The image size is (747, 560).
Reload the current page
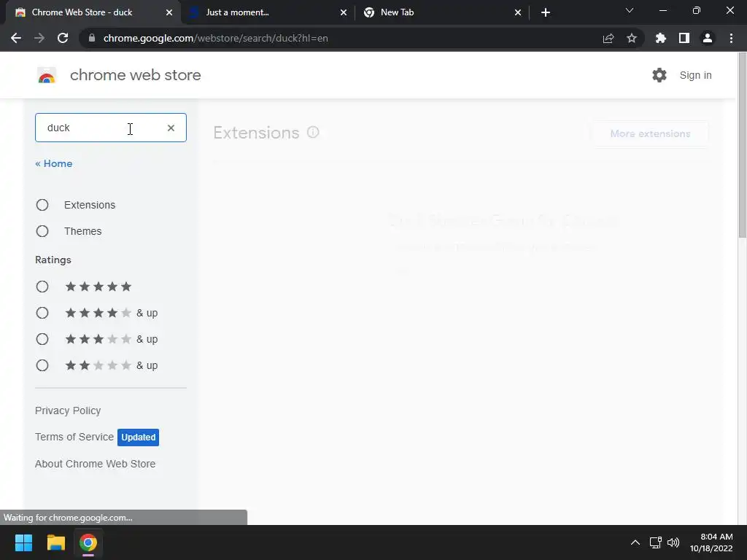click(63, 38)
